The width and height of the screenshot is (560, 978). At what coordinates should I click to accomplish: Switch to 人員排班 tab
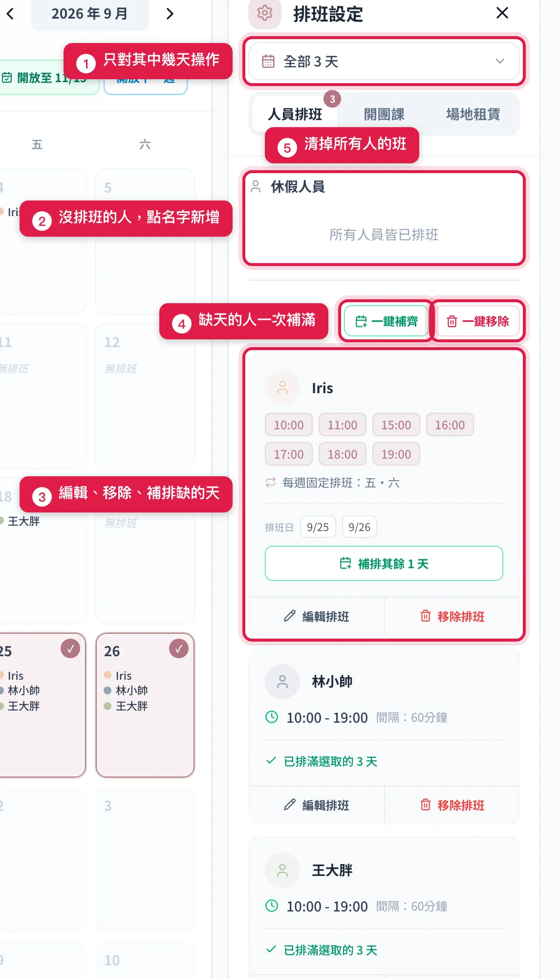[x=295, y=114]
